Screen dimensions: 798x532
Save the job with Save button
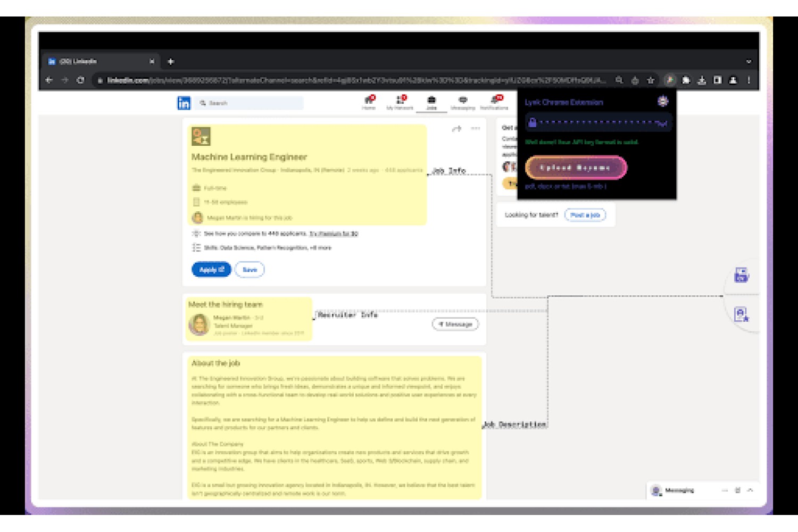pos(250,270)
